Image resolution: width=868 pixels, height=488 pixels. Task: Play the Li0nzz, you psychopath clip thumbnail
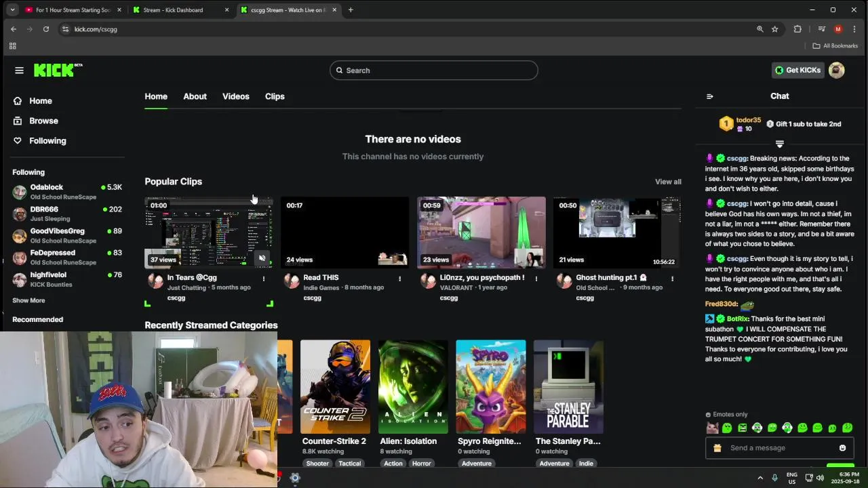(481, 232)
